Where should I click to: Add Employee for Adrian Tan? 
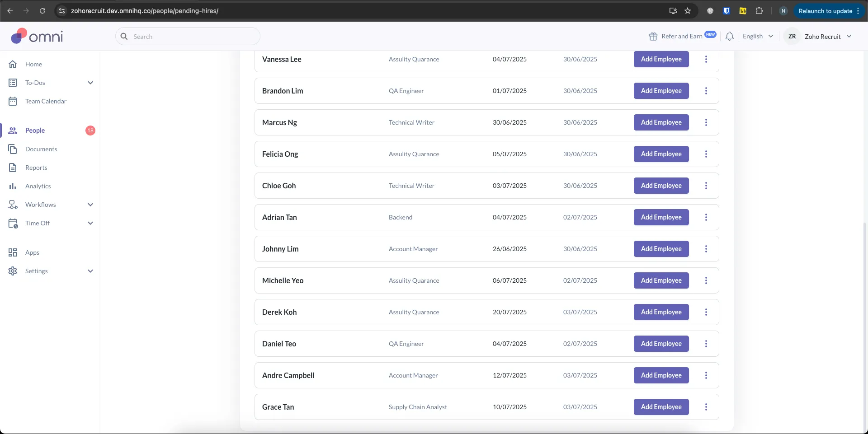[x=661, y=217]
